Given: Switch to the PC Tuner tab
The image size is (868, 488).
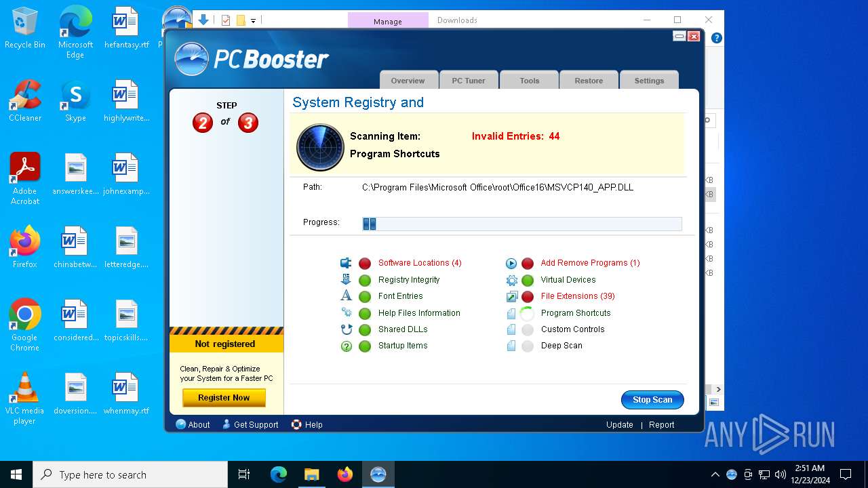Looking at the screenshot, I should 469,80.
